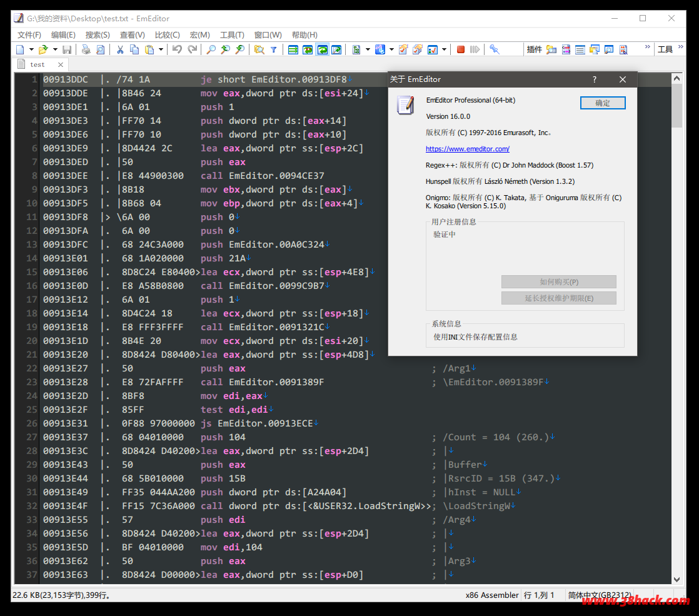Click the Copy icon
The width and height of the screenshot is (699, 616).
[x=134, y=49]
